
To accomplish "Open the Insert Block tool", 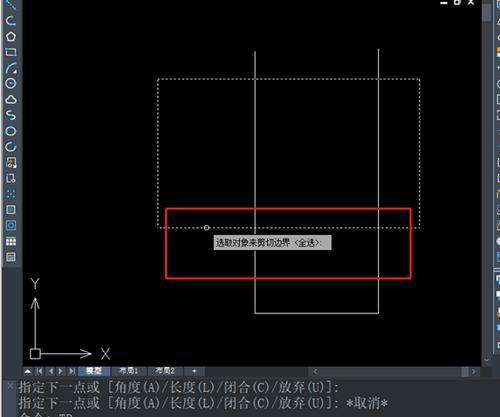I will [x=11, y=163].
